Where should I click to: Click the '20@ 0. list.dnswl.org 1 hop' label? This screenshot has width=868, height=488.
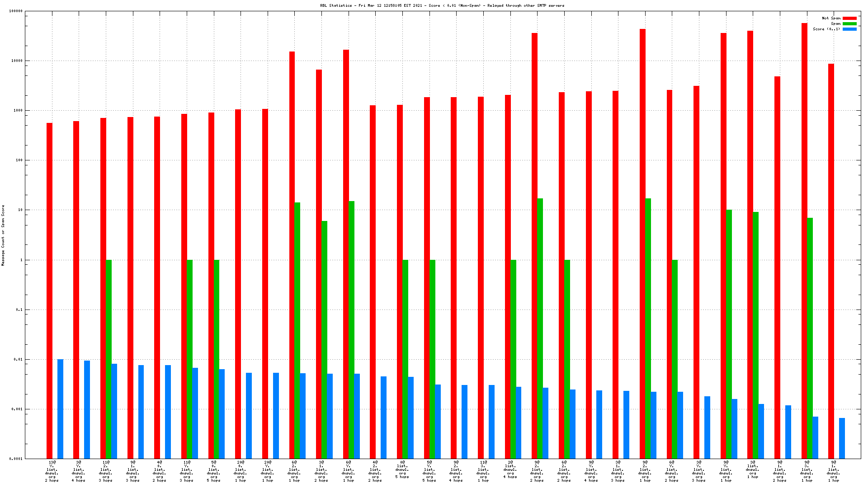[x=241, y=471]
